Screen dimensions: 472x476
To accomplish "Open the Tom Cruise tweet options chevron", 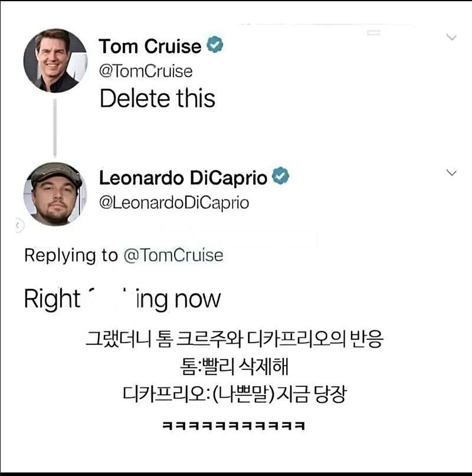I will point(451,37).
